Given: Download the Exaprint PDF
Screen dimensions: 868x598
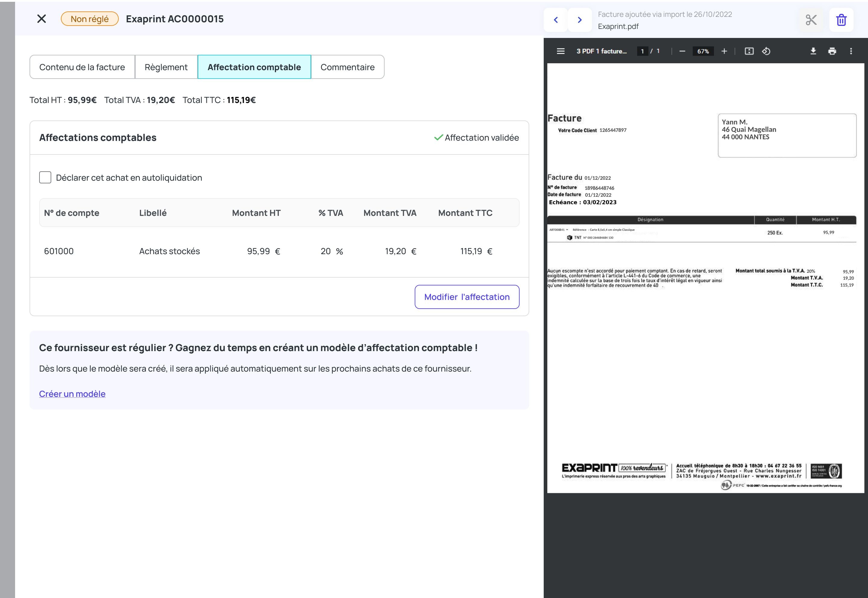Looking at the screenshot, I should [x=813, y=51].
